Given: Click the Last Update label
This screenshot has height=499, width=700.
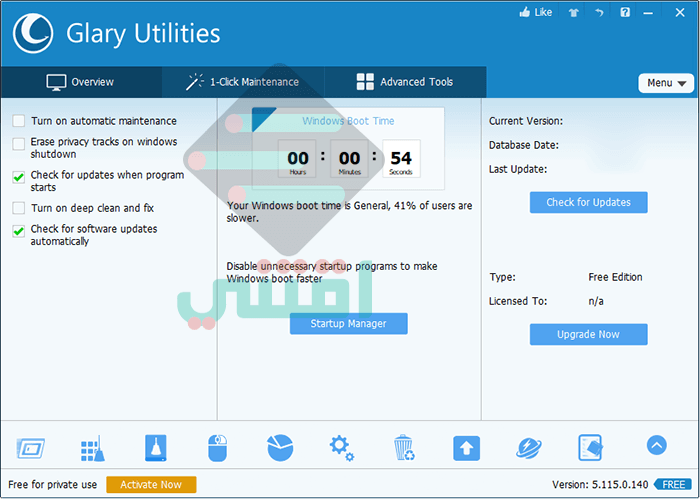Looking at the screenshot, I should click(x=518, y=169).
